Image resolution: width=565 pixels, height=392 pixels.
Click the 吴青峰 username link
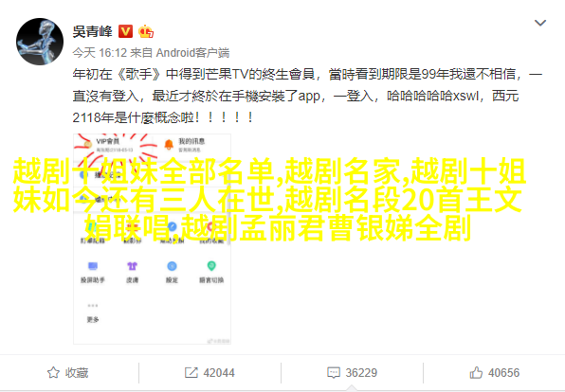click(x=93, y=31)
